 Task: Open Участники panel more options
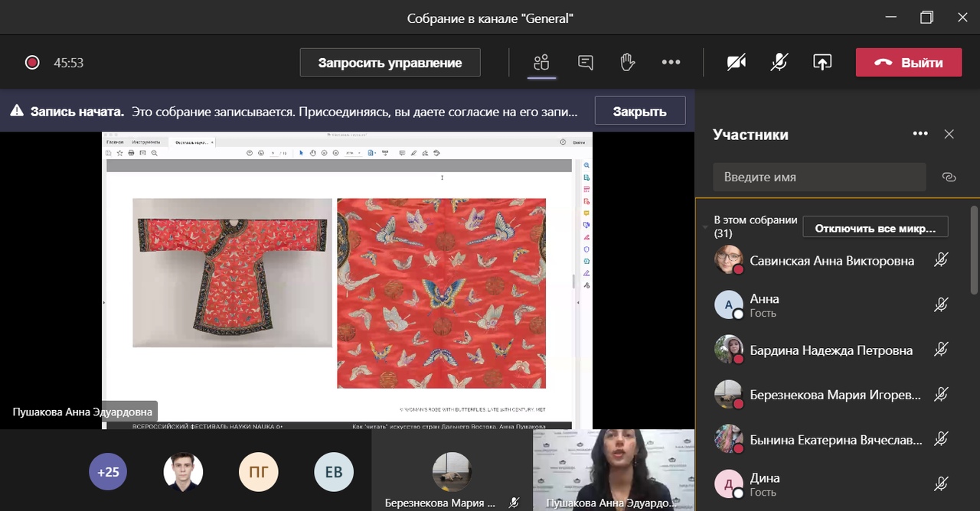pyautogui.click(x=920, y=135)
